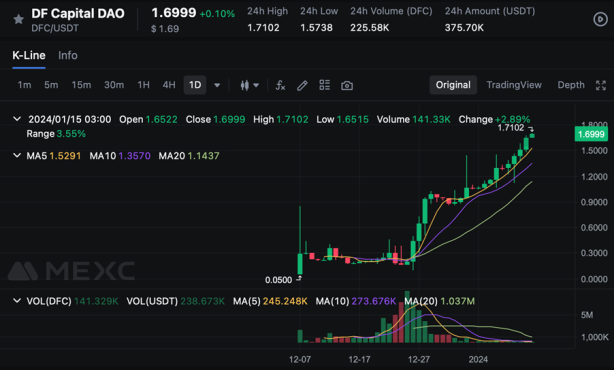Viewport: 614px width, 370px height.
Task: Click the 24h High value 1.7102
Action: pyautogui.click(x=263, y=28)
